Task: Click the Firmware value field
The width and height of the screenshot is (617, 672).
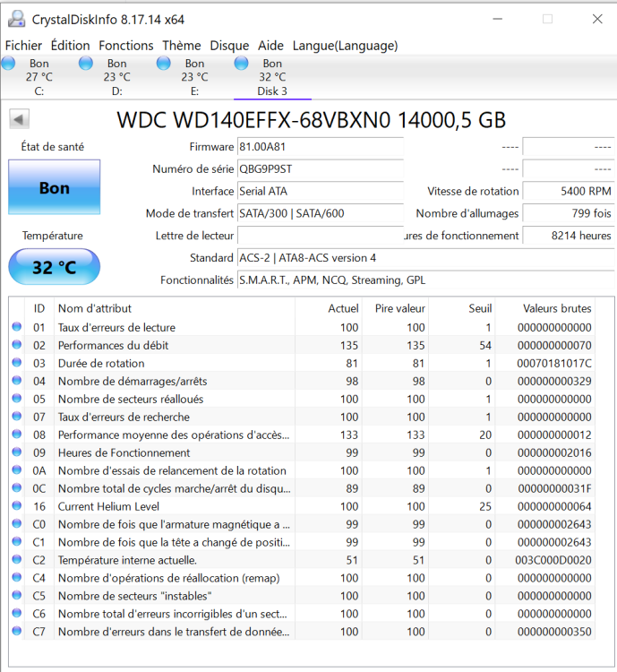Action: pos(320,146)
